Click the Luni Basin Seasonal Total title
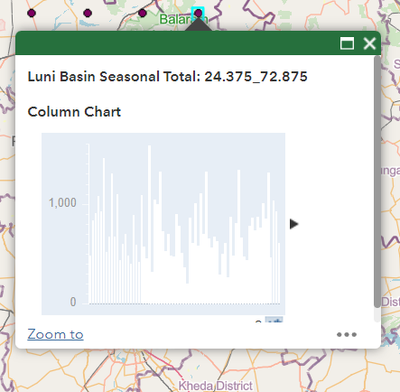The image size is (400, 392). click(x=167, y=77)
